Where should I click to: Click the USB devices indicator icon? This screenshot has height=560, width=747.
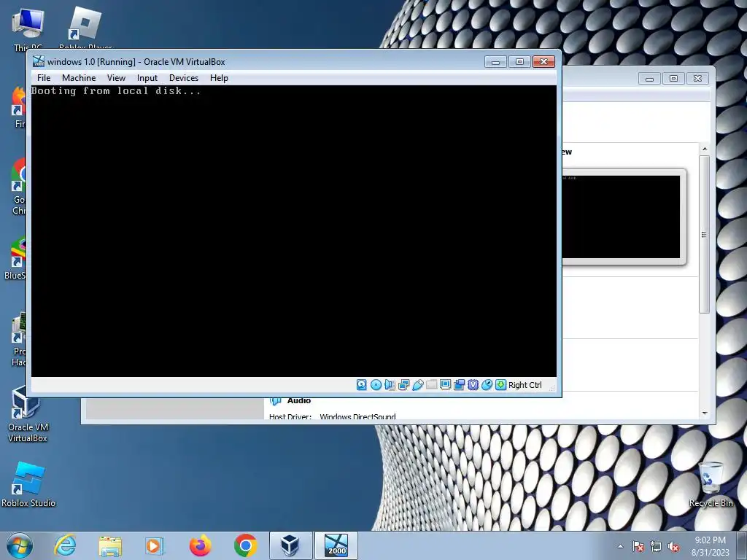[x=418, y=385]
